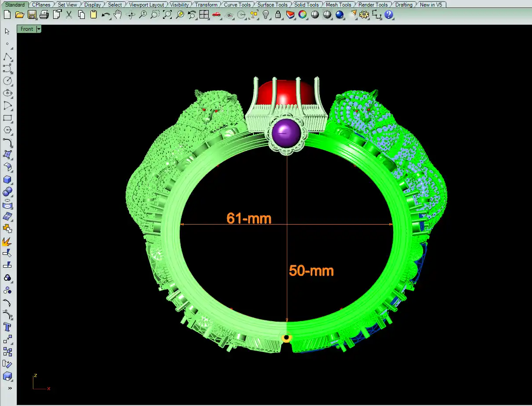Open the Drafting toolbar tab
Screen dimensions: 532x406
pos(404,5)
